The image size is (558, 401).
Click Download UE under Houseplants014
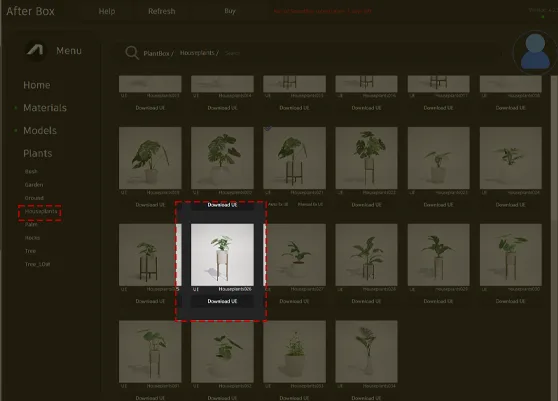[222, 108]
